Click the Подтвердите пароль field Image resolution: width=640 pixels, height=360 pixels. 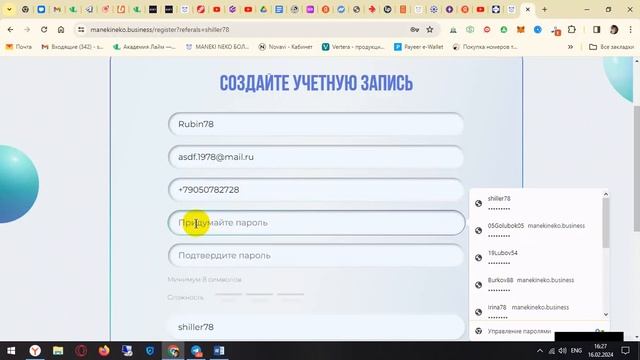[316, 256]
